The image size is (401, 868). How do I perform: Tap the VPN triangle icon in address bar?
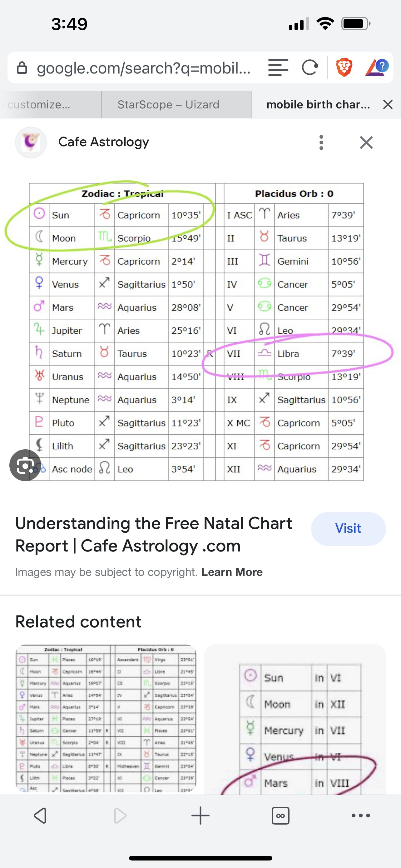376,67
